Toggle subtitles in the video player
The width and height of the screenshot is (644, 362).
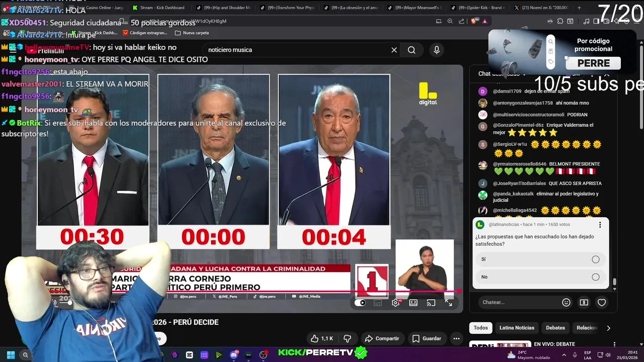click(378, 303)
